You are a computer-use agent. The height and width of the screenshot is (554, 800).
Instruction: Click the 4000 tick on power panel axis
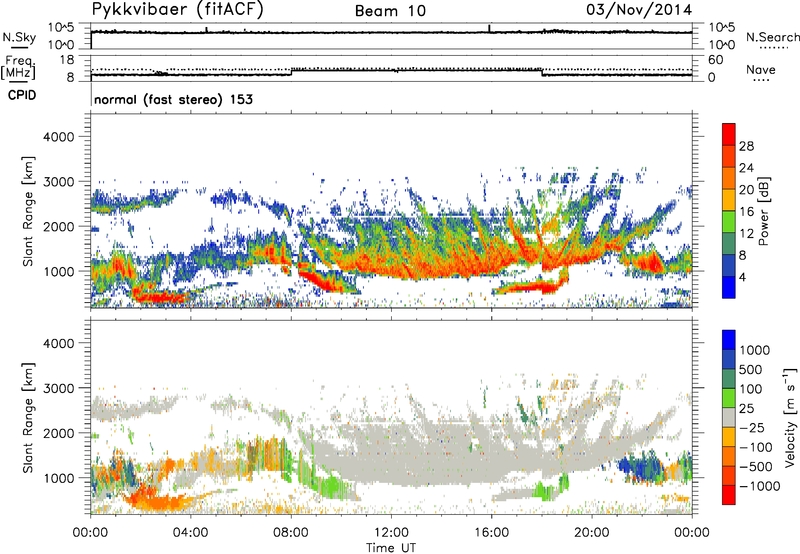(58, 137)
